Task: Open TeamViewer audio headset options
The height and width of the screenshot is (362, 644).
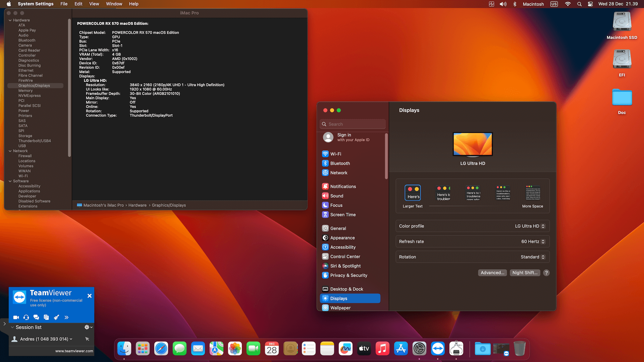Action: click(x=26, y=317)
